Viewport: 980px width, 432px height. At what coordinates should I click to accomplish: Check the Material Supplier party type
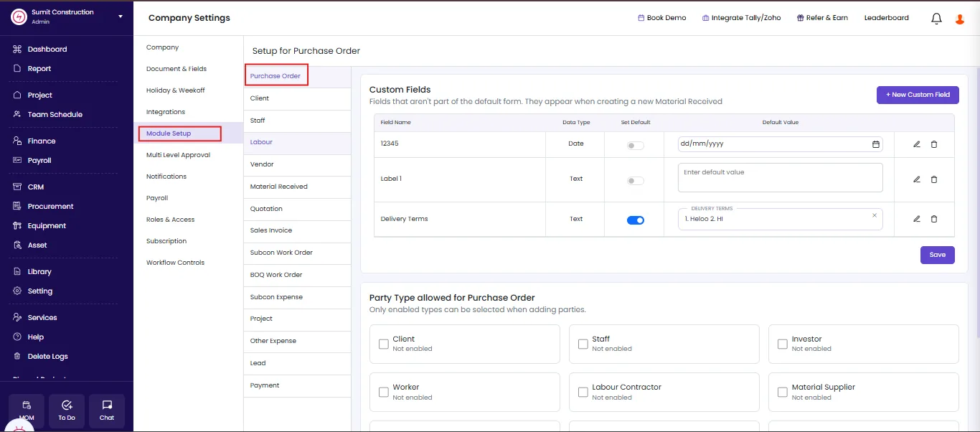click(782, 392)
